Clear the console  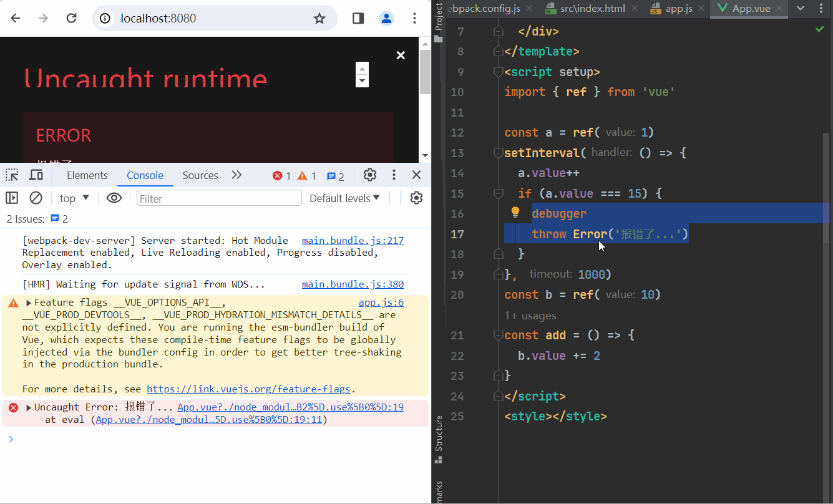(x=36, y=198)
